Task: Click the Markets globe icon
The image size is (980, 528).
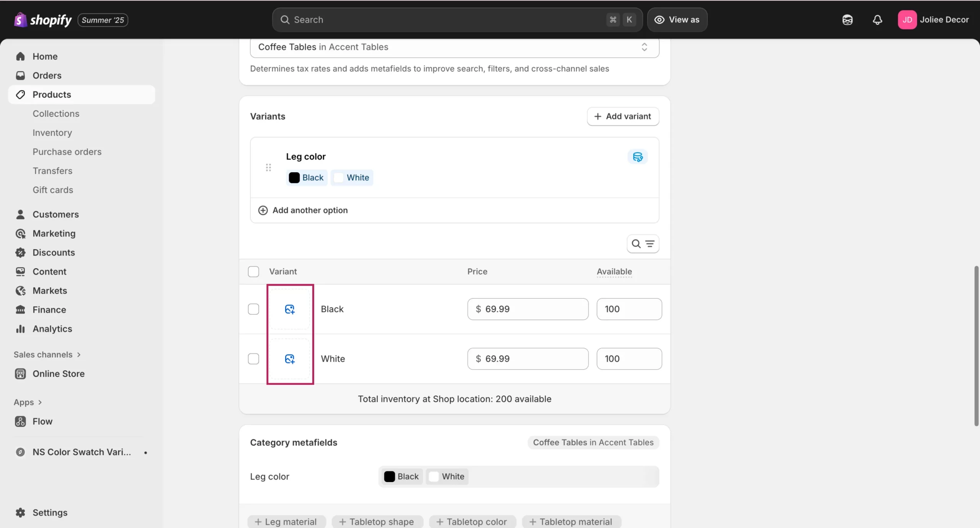Action: pos(20,291)
